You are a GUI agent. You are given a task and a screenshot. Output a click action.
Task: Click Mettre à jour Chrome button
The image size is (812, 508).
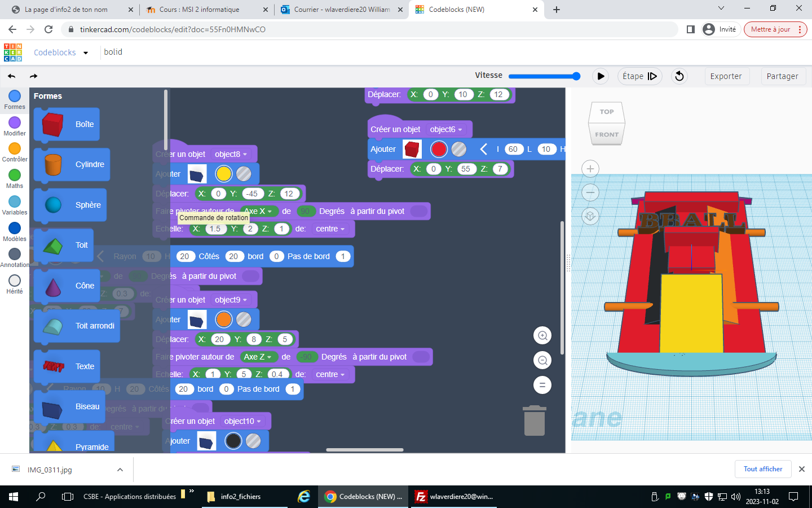click(x=775, y=29)
